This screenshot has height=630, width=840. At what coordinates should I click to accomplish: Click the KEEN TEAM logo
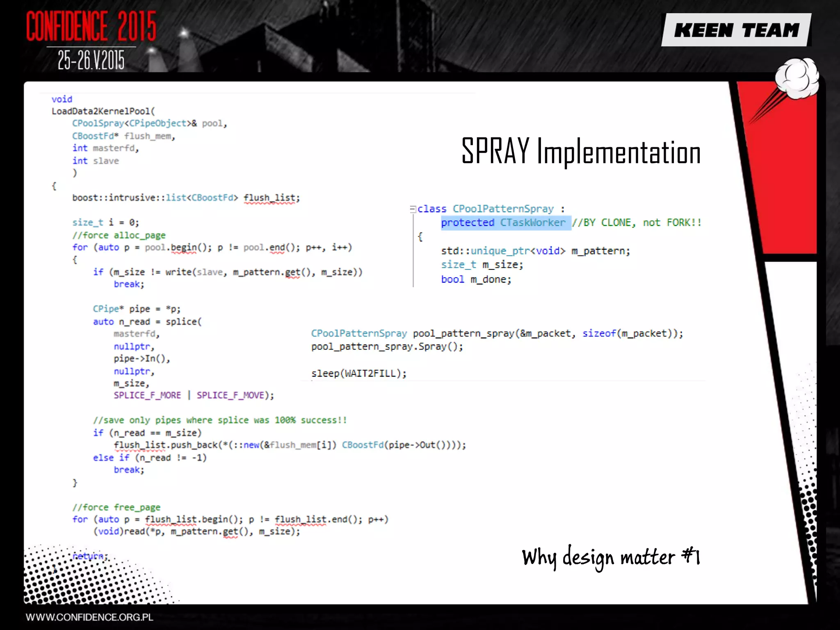click(736, 30)
